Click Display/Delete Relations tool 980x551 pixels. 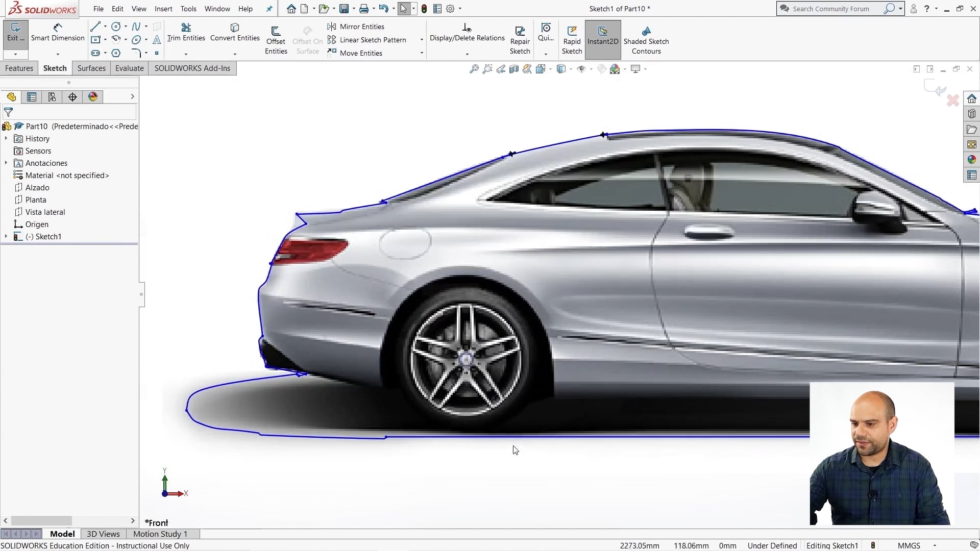467,32
